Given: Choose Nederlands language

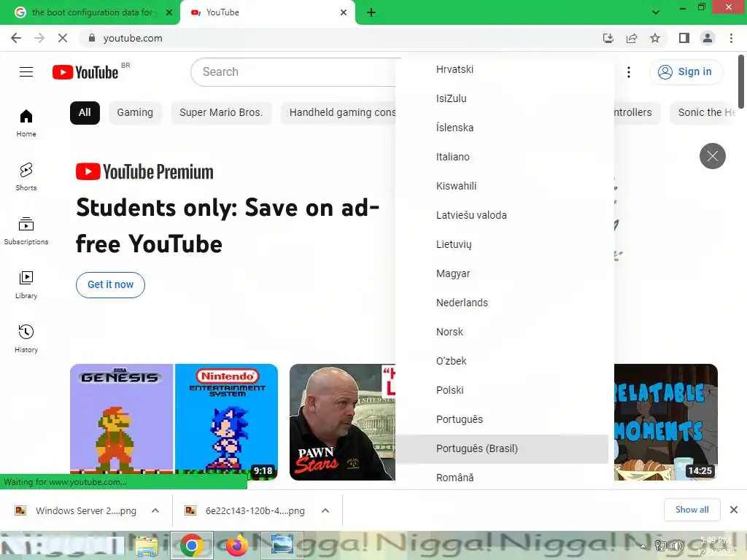Looking at the screenshot, I should point(502,303).
